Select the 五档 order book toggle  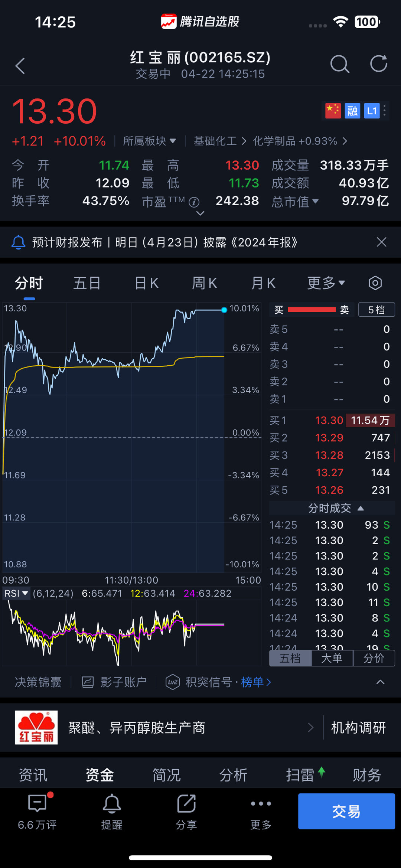(290, 658)
